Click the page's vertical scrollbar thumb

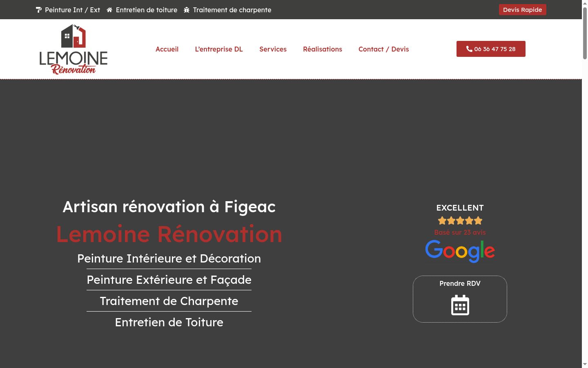(x=585, y=34)
